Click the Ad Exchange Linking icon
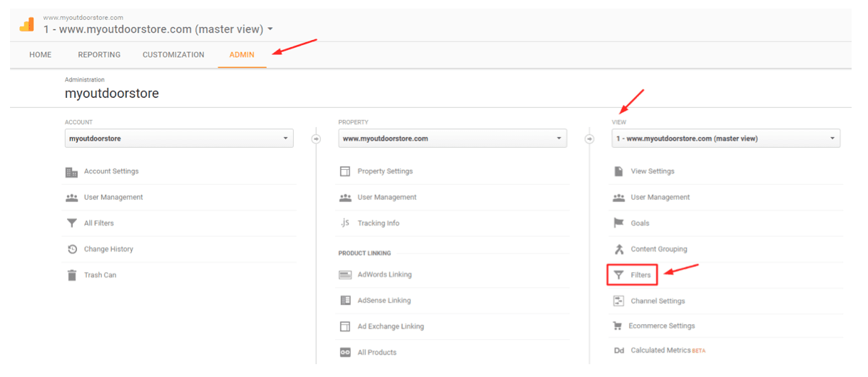 [x=345, y=326]
